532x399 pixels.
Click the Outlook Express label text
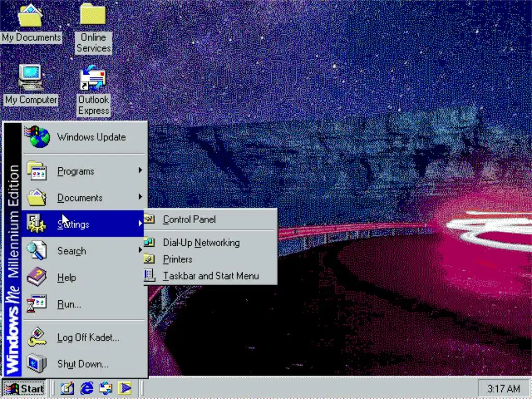point(94,105)
